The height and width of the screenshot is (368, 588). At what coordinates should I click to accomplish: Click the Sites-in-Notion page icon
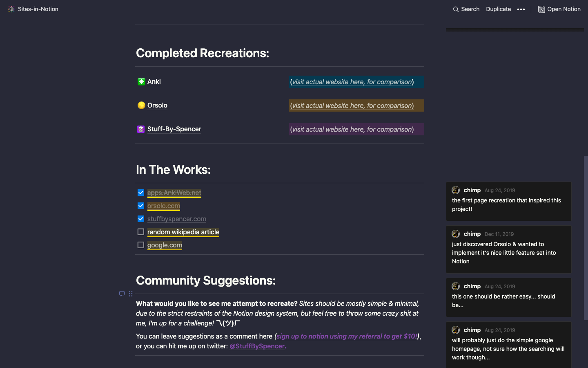(x=11, y=9)
